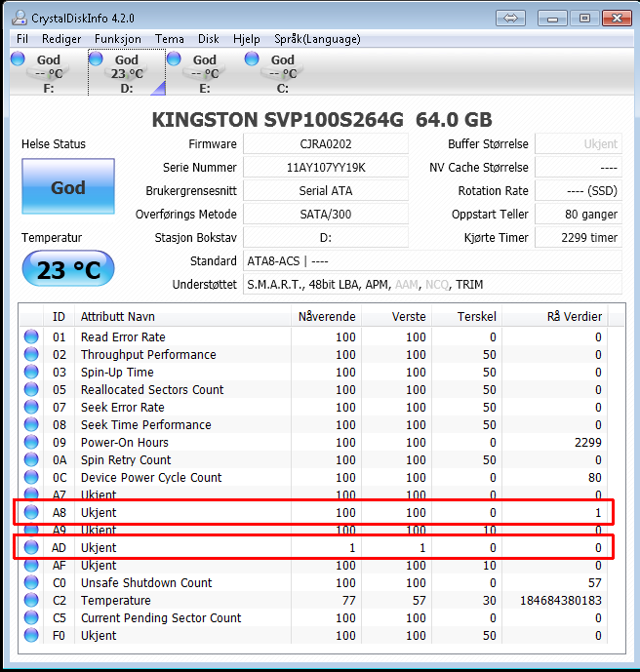Select the Read Error Rate attribute name
640x672 pixels.
pyautogui.click(x=123, y=336)
